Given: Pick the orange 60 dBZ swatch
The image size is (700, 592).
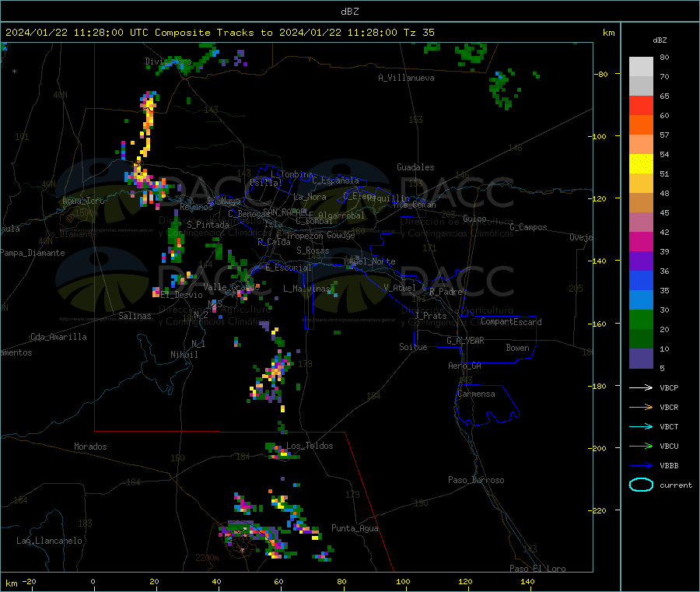Looking at the screenshot, I should [641, 125].
